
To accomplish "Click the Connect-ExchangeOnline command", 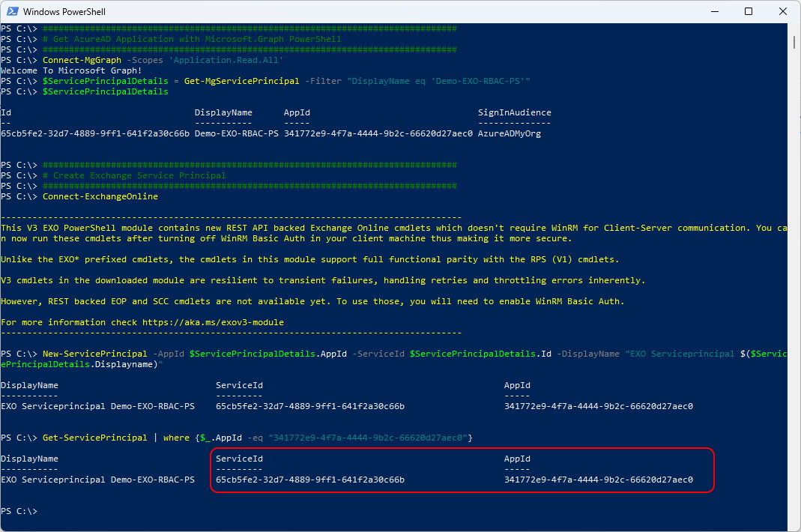I will (100, 196).
